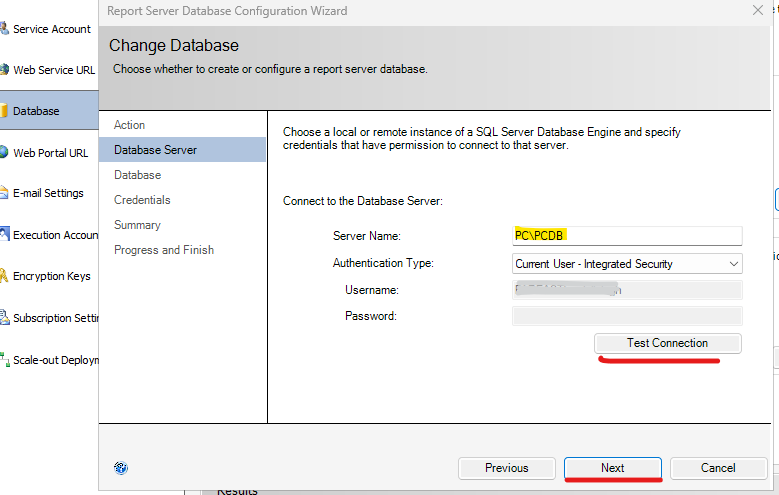Select the Credentials wizard step

142,200
